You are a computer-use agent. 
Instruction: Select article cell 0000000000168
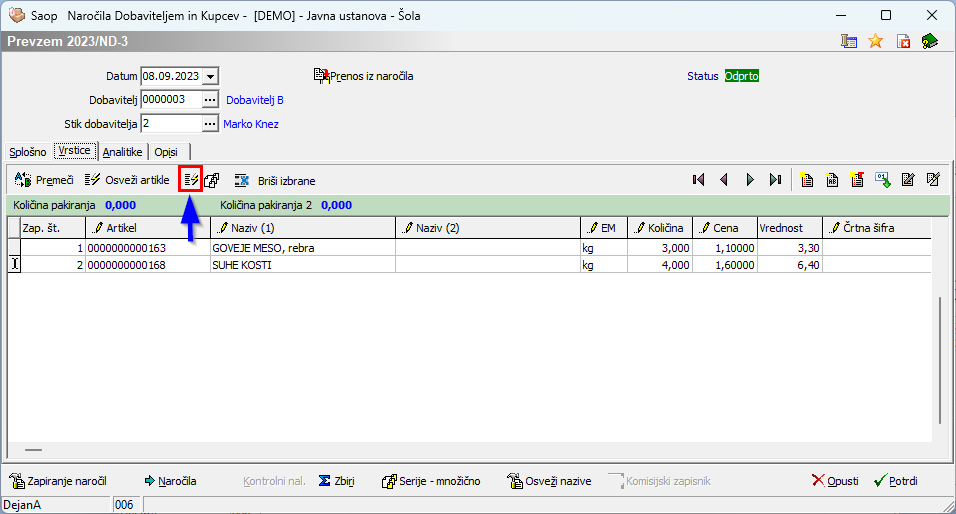148,265
